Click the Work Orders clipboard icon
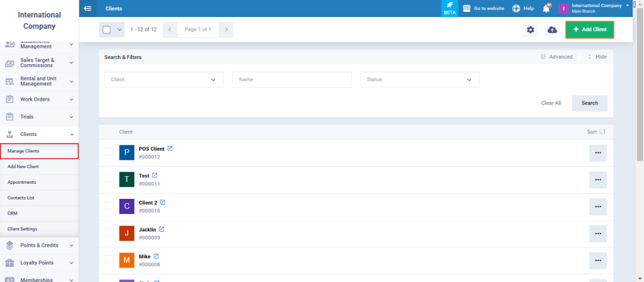 9,99
